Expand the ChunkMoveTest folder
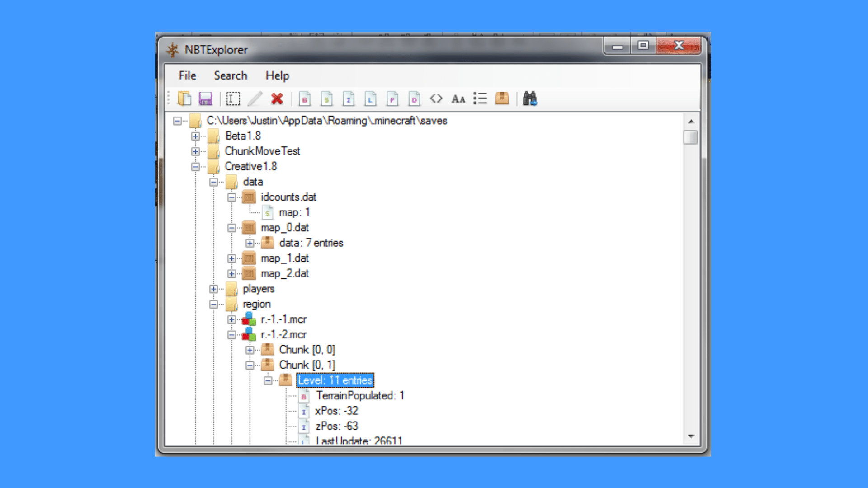 (x=195, y=151)
